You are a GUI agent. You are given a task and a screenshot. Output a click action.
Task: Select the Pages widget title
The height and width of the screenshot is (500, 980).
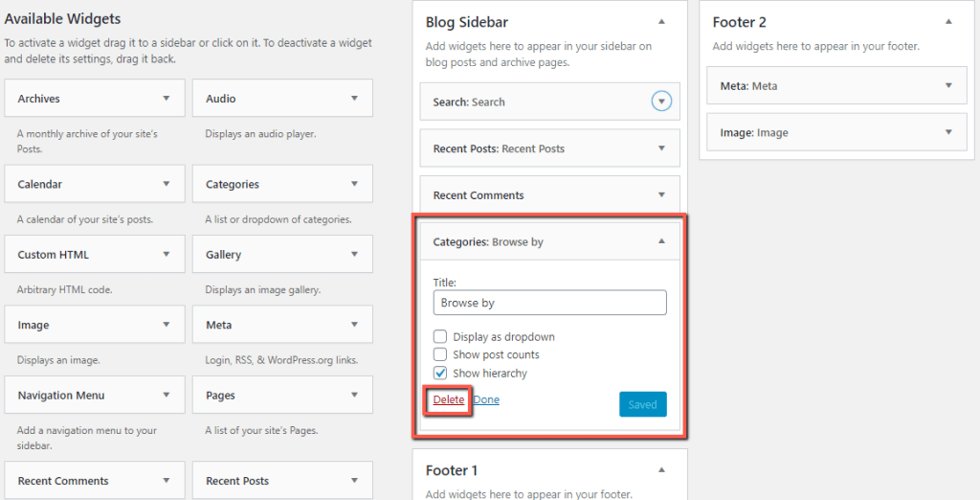tap(220, 396)
